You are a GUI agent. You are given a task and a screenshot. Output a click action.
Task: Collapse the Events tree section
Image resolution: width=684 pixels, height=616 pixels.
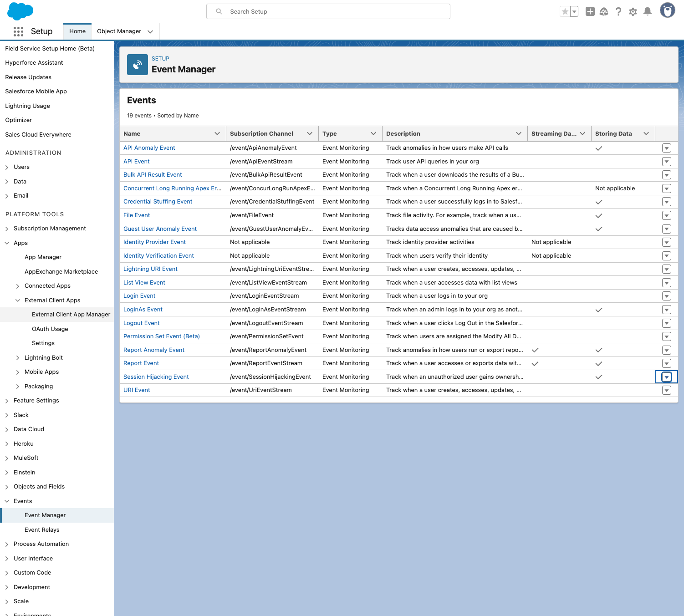click(7, 501)
